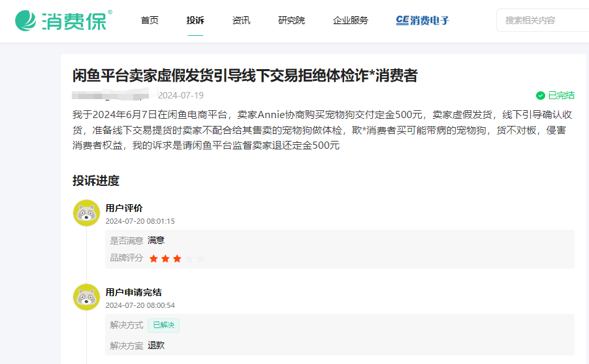The width and height of the screenshot is (589, 364).
Task: Click the complaint title about 闲鱼平台卖家
Action: (245, 76)
